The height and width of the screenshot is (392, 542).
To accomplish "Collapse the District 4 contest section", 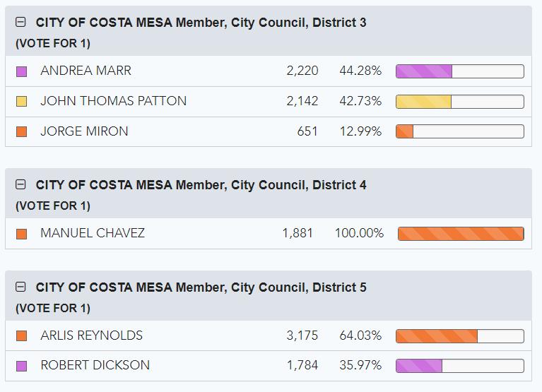I will [20, 185].
